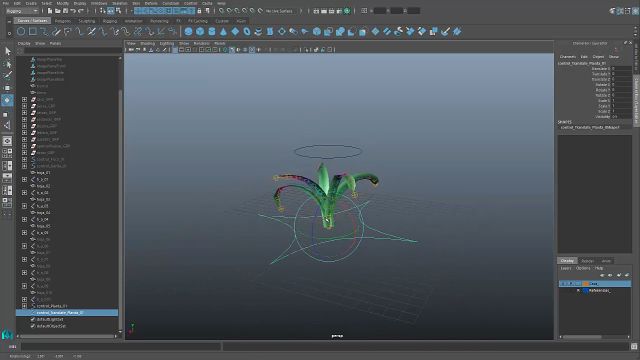Toggle the lock selection padlock icon
This screenshot has height=360, width=640.
point(199,11)
